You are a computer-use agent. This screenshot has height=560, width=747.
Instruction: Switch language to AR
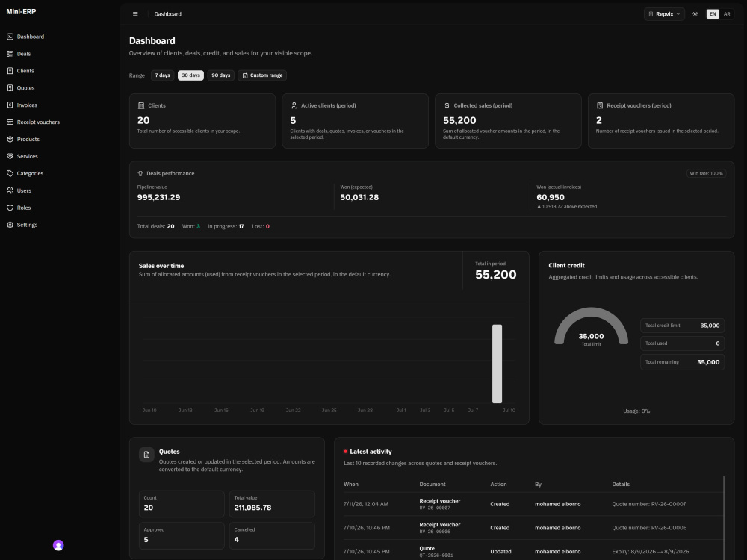pos(727,14)
